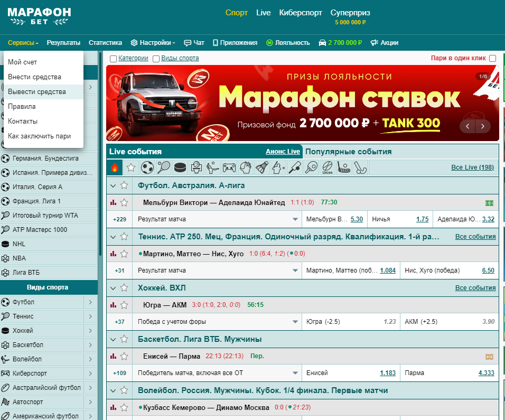Toggle the Категории checkbox
505x420 pixels.
click(x=113, y=59)
